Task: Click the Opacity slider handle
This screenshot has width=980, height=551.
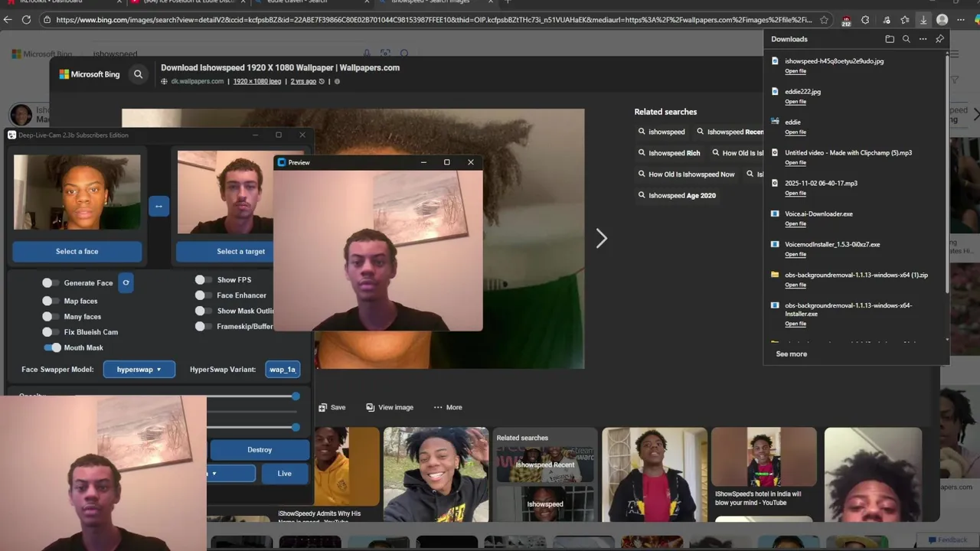Action: click(296, 396)
